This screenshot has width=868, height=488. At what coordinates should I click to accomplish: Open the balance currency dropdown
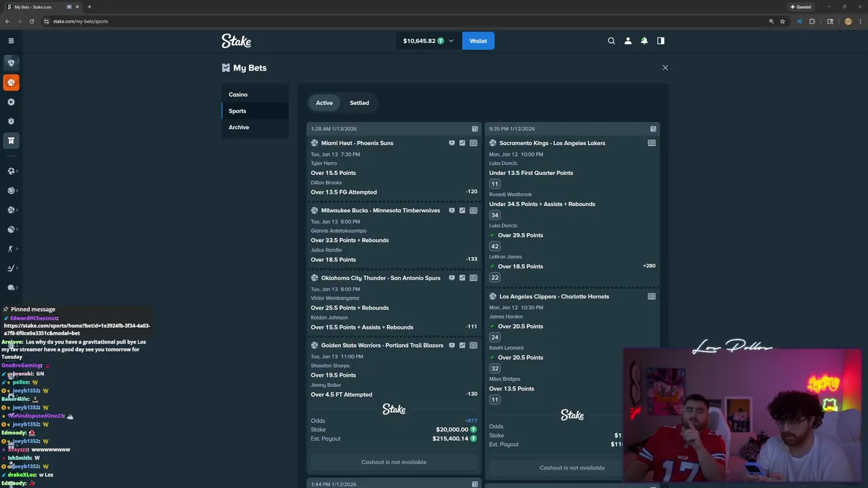[428, 41]
